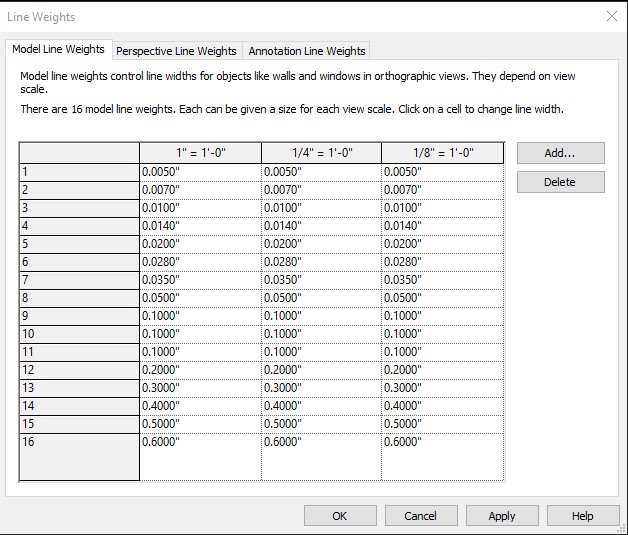Edit weight 10 cell under 1" = 1'-0"
The height and width of the screenshot is (535, 628).
point(201,334)
